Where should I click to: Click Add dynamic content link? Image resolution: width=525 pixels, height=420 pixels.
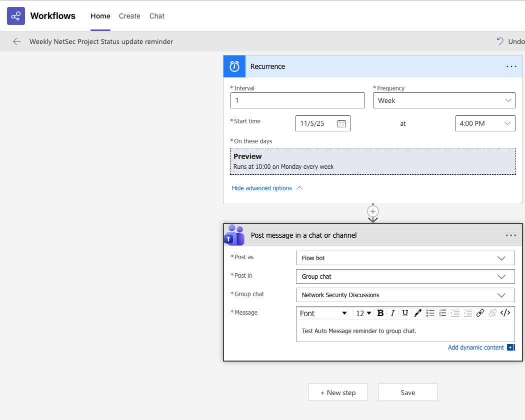(476, 348)
